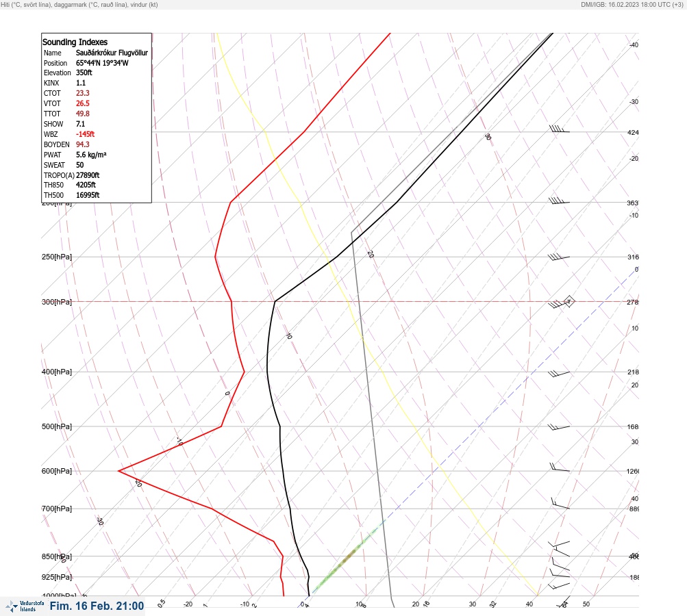Click the TROPO(A) value 27890ft

click(x=88, y=175)
